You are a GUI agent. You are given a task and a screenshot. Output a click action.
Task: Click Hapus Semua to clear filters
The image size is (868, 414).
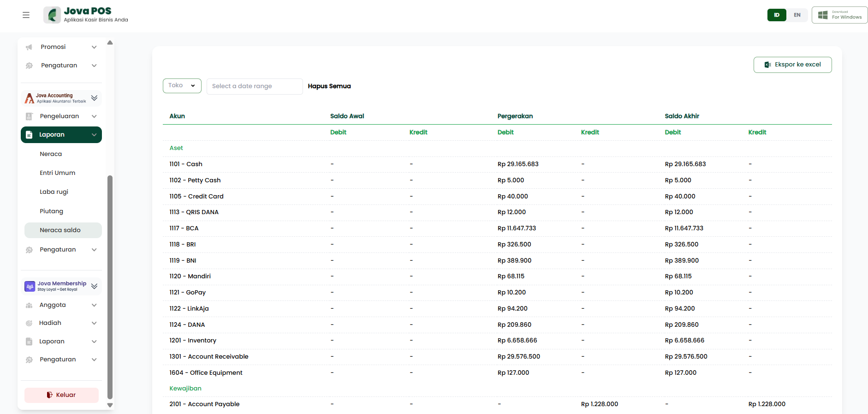pyautogui.click(x=329, y=86)
